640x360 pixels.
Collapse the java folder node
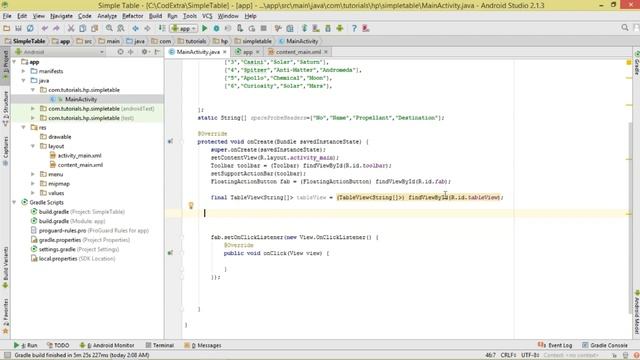pyautogui.click(x=24, y=80)
